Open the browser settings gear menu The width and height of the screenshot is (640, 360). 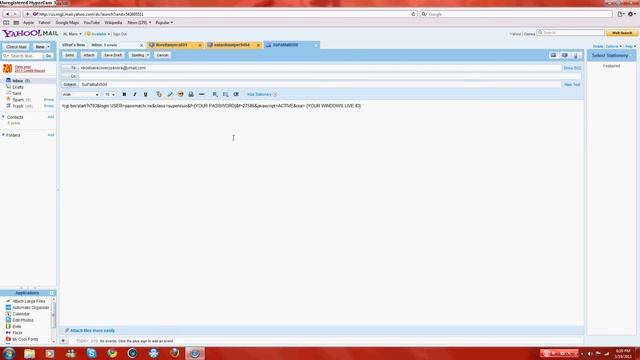[x=631, y=14]
